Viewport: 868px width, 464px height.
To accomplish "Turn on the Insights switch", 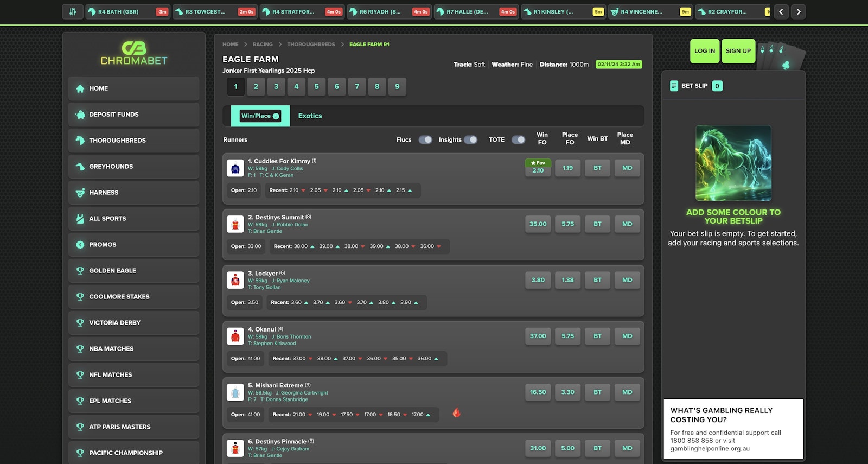I will (x=470, y=140).
